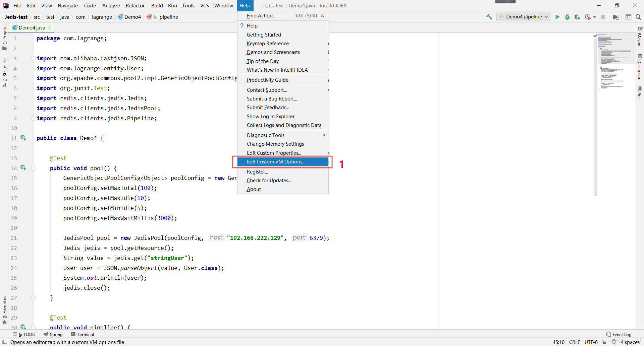Click the Build Project hammer icon
This screenshot has width=644, height=346.
coord(489,17)
